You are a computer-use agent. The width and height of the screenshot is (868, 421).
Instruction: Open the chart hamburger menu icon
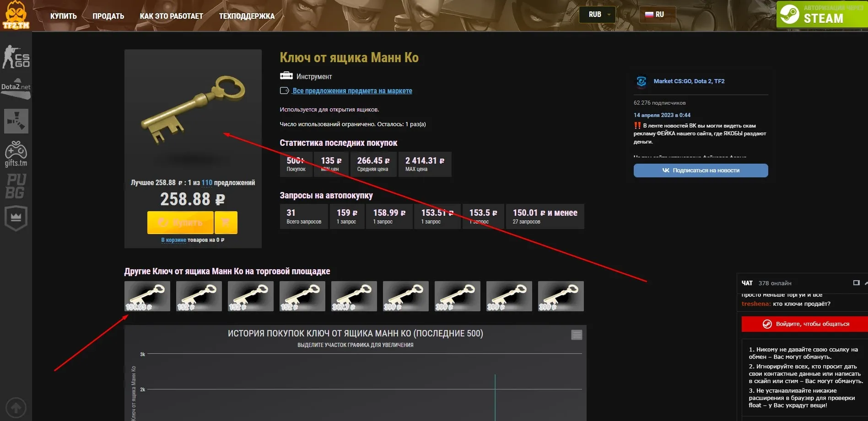click(577, 335)
